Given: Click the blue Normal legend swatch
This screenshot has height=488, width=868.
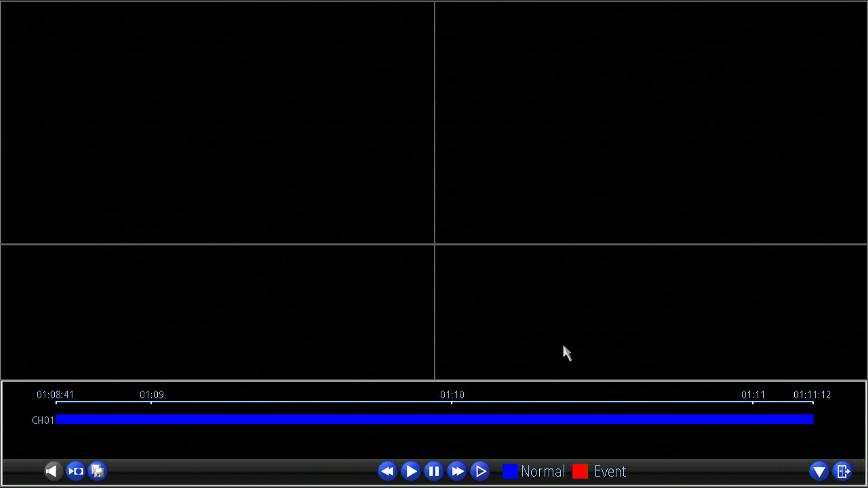Looking at the screenshot, I should pyautogui.click(x=510, y=471).
